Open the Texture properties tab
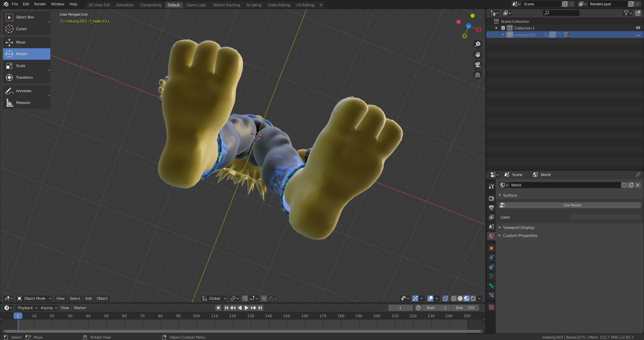 (x=491, y=307)
